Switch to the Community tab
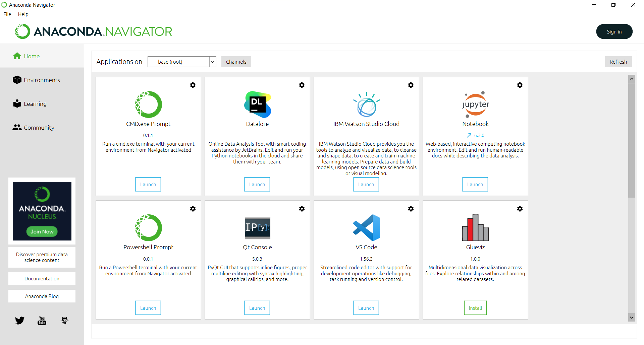This screenshot has height=345, width=644. (x=42, y=127)
